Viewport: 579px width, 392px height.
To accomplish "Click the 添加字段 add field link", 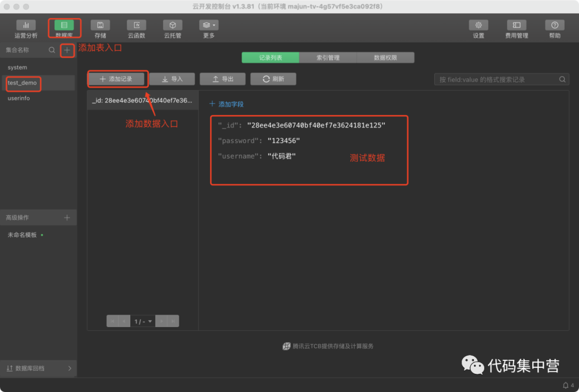I will click(x=226, y=104).
